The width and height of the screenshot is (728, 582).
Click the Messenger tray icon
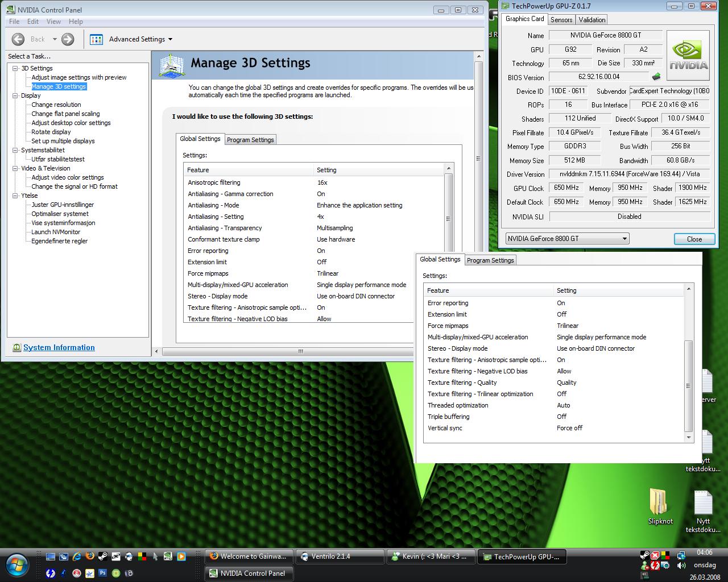pyautogui.click(x=644, y=566)
